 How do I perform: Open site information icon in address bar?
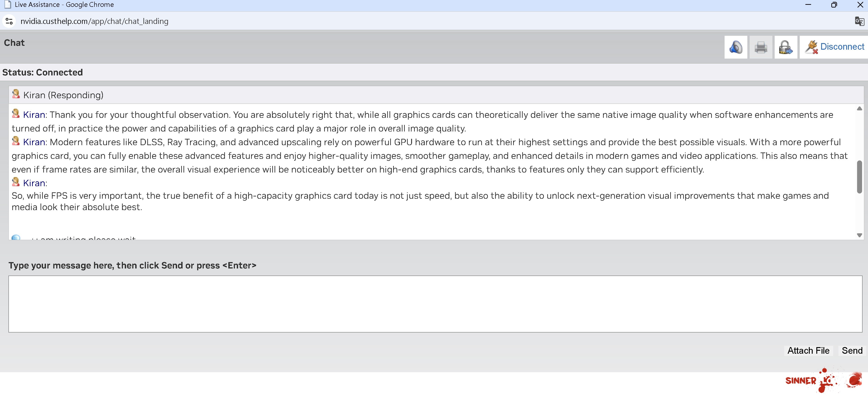coord(9,21)
